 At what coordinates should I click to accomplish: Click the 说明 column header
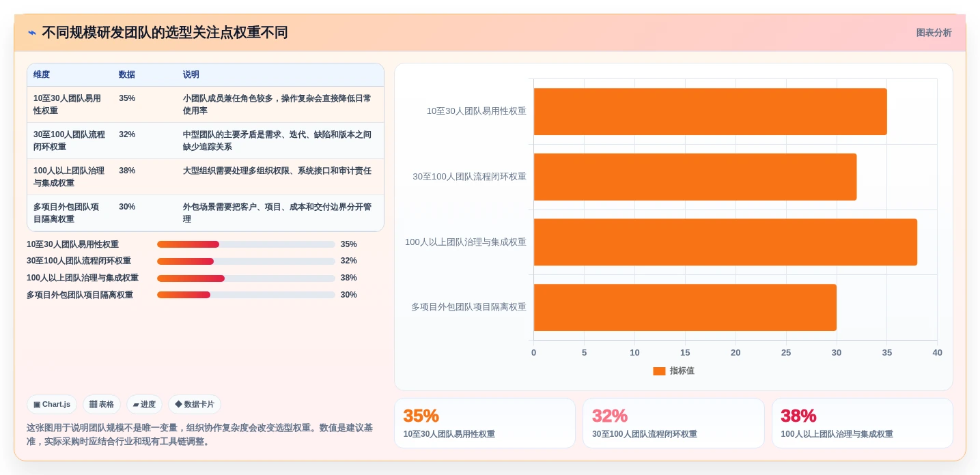tap(191, 75)
